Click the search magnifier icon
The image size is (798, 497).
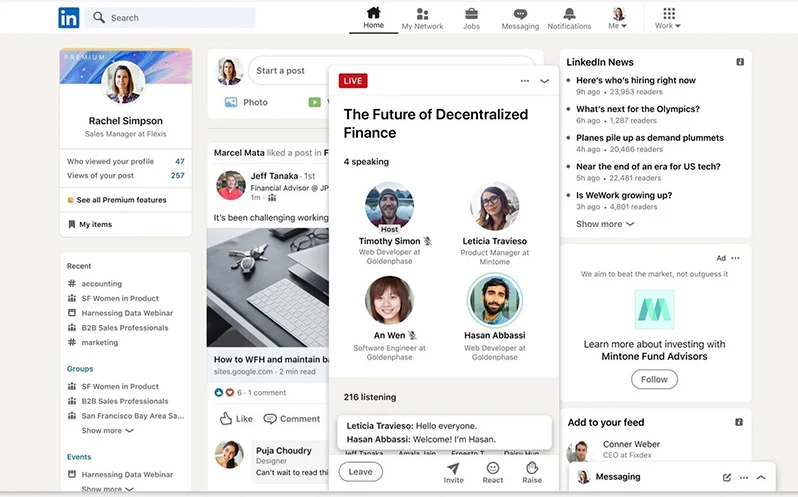(x=99, y=18)
